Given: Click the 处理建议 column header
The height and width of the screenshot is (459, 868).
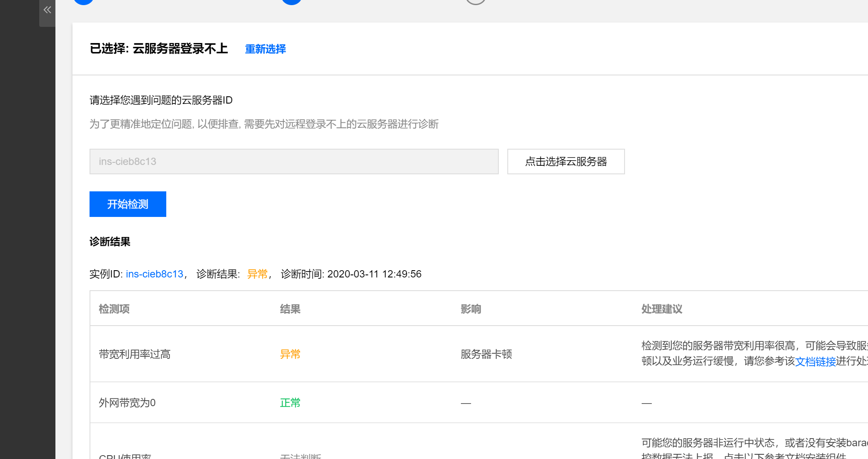Looking at the screenshot, I should coord(662,309).
